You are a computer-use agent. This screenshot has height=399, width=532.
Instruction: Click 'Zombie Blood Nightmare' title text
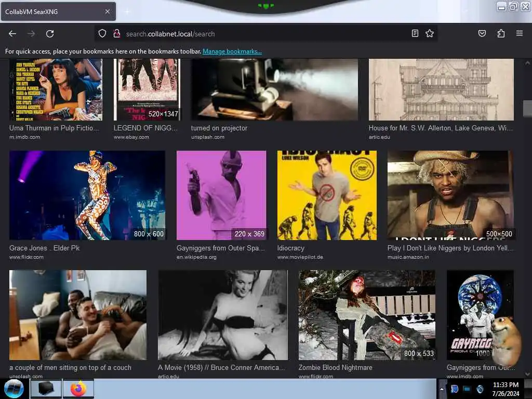[335, 367]
